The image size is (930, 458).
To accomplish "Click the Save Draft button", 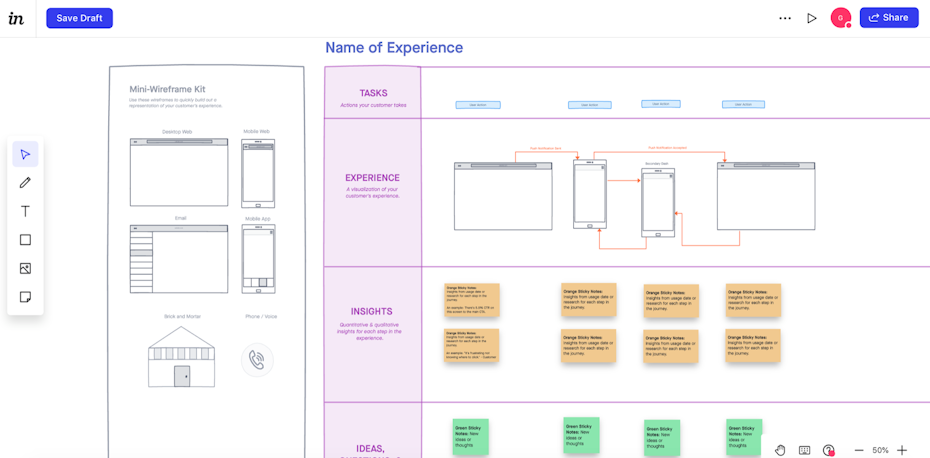I will [x=79, y=18].
